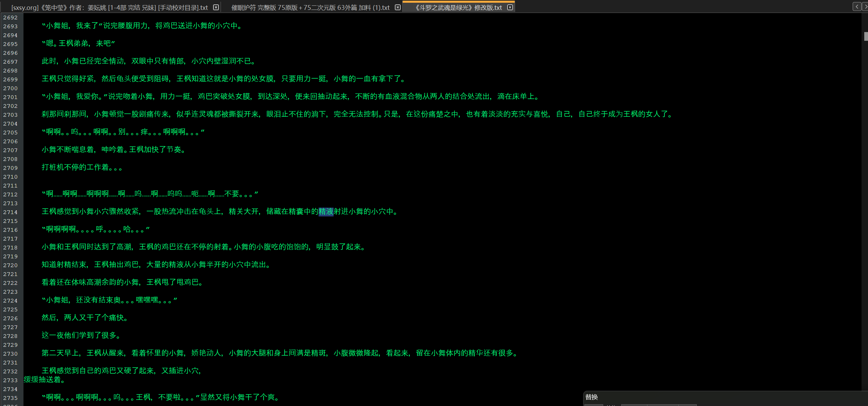Click line number 2735 in gutter
Viewport: 868px width, 406px height.
(11, 398)
